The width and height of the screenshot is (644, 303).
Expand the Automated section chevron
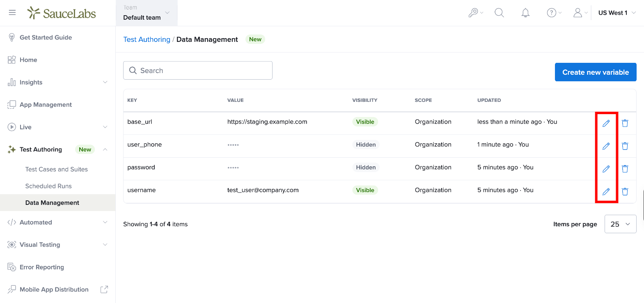[x=105, y=222]
